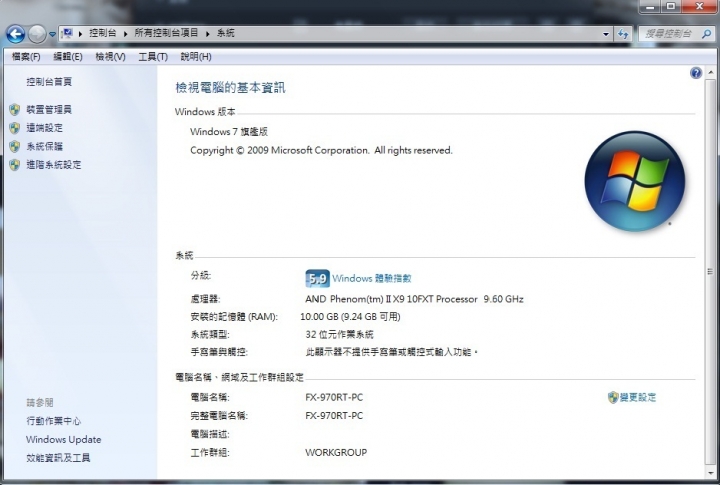Click the Back navigation arrow button
The height and width of the screenshot is (485, 720).
tap(16, 34)
